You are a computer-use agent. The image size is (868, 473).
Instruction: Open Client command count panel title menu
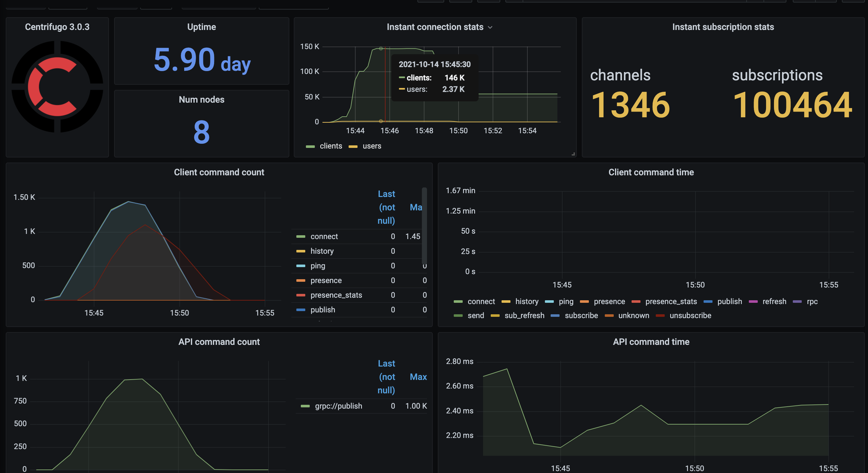219,172
